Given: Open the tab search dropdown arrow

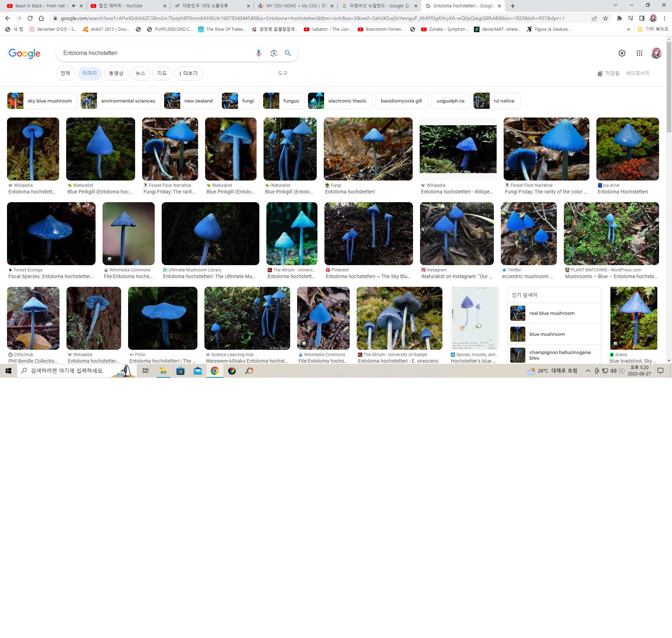Looking at the screenshot, I should pyautogui.click(x=615, y=5).
